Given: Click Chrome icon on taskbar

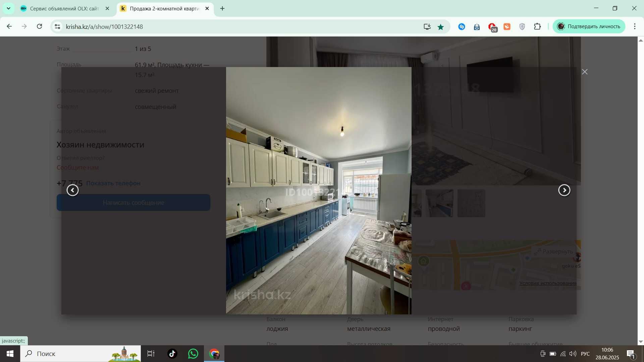Looking at the screenshot, I should [214, 354].
